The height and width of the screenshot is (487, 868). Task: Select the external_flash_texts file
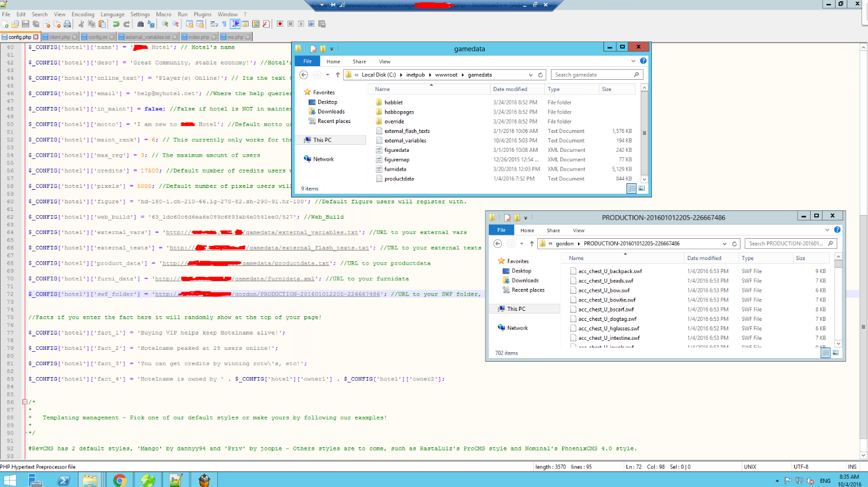(x=407, y=131)
